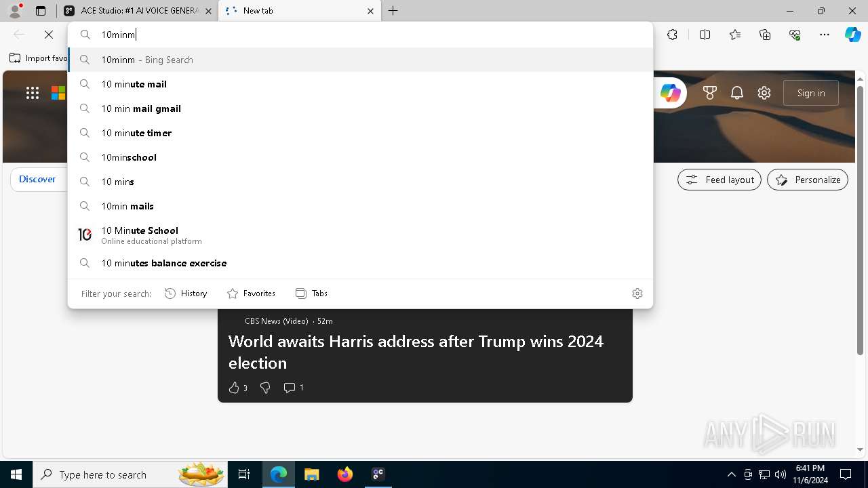Open the Import favorites bar item
Viewport: 868px width, 488px height.
(39, 58)
